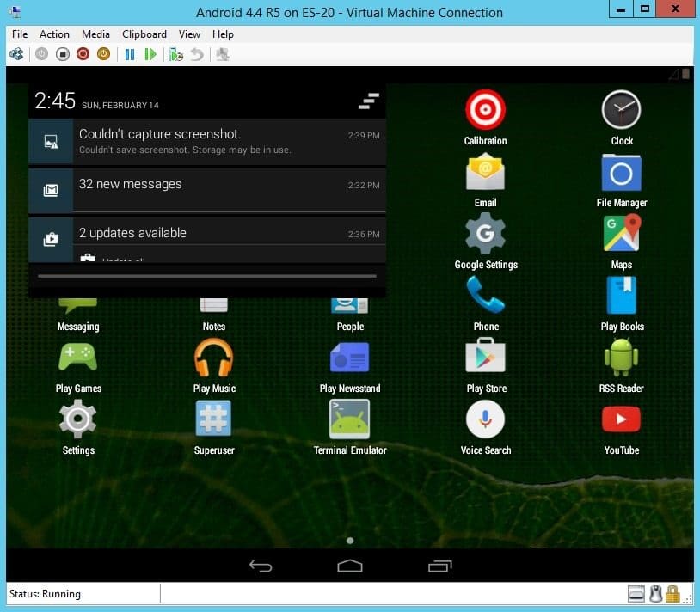Click the Shut Down red toolbar button

point(83,54)
